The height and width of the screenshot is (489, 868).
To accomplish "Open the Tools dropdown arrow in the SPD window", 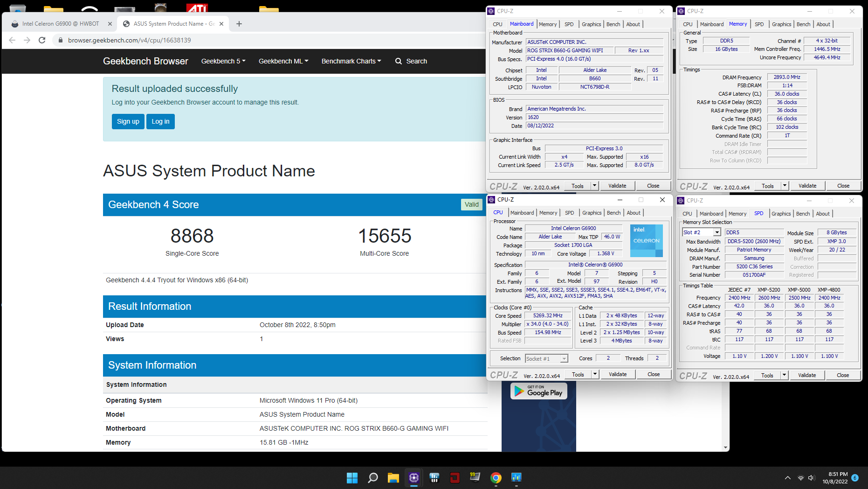I will (784, 375).
